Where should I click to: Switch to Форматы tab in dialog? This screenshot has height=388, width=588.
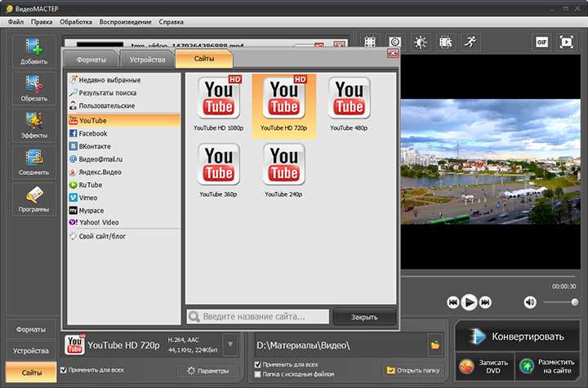point(91,60)
